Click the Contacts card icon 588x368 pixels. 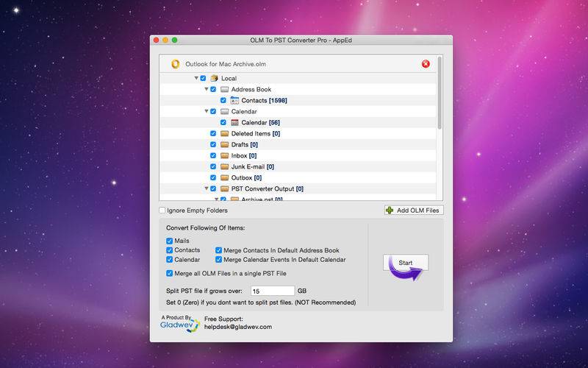pyautogui.click(x=234, y=100)
